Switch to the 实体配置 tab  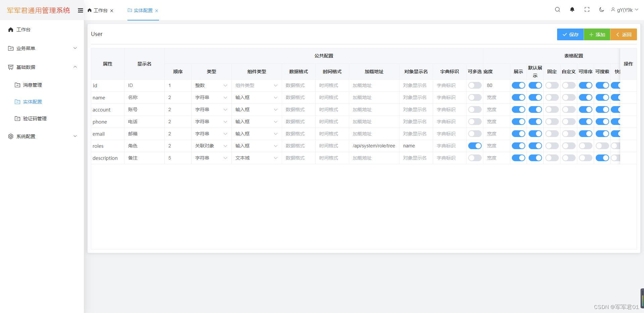coord(143,10)
